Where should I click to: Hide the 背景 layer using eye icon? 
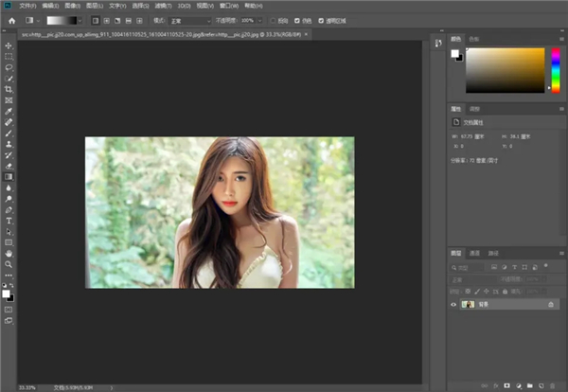(x=453, y=304)
